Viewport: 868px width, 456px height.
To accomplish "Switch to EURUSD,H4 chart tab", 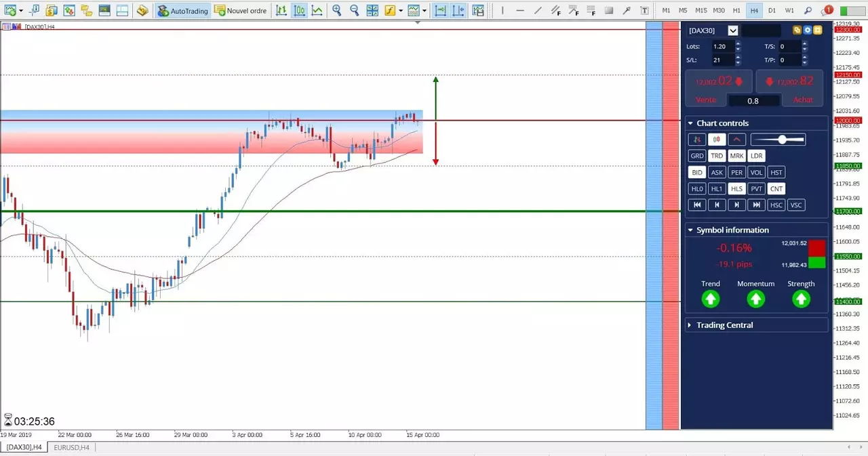I will [x=71, y=447].
